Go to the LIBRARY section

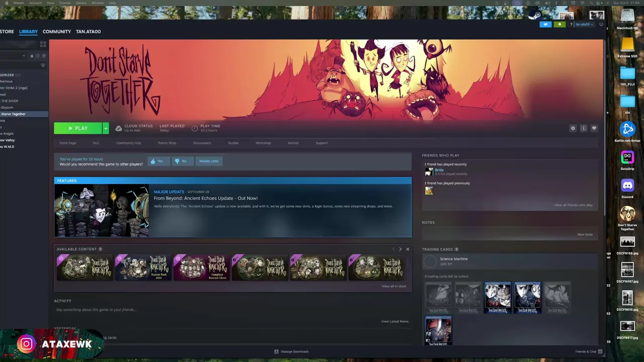coord(28,32)
